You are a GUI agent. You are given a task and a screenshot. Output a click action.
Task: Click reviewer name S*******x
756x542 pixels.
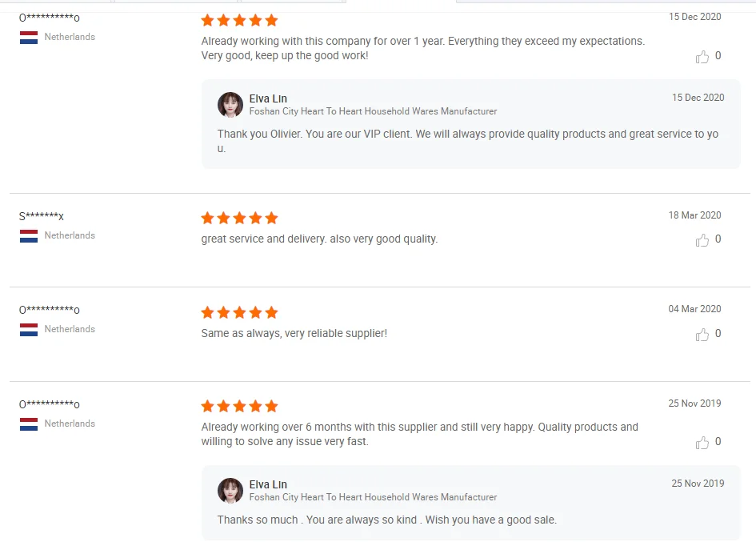(42, 216)
